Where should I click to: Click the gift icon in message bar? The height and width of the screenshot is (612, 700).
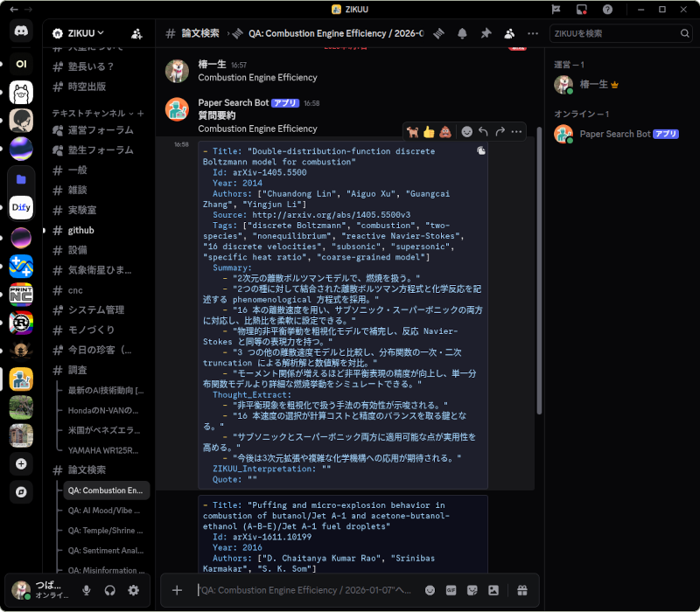click(x=522, y=590)
